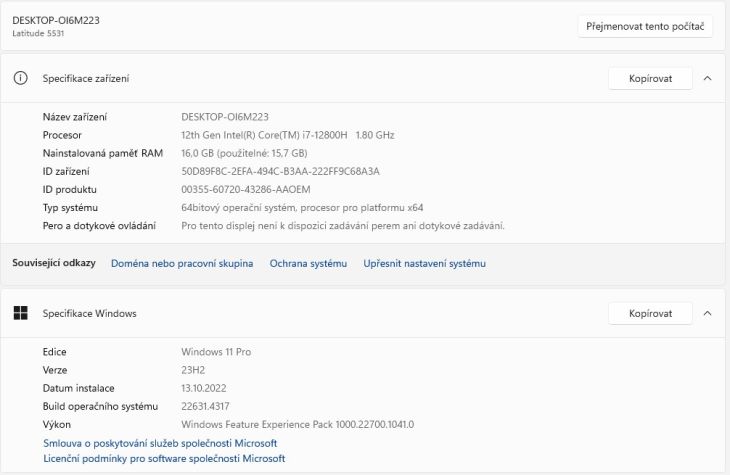Click the Windows 11 Pro edition value
The width and height of the screenshot is (730, 475).
coord(216,352)
